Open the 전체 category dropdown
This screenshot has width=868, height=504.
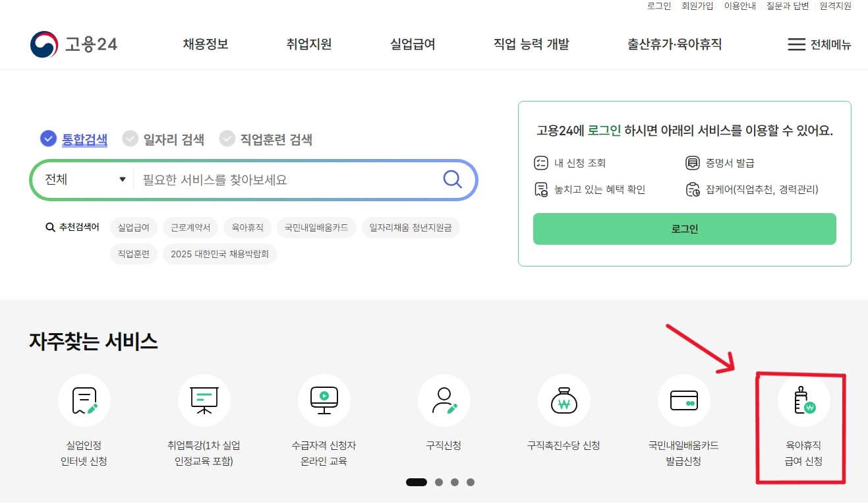pyautogui.click(x=82, y=179)
